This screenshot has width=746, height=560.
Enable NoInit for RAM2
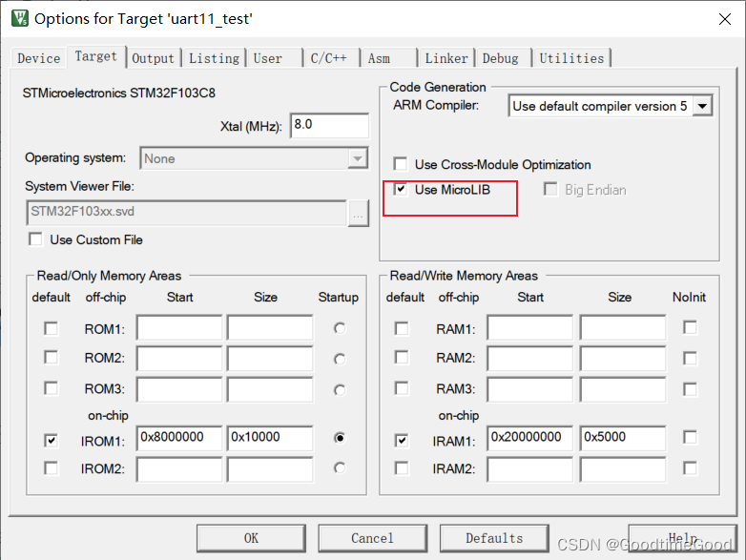690,359
